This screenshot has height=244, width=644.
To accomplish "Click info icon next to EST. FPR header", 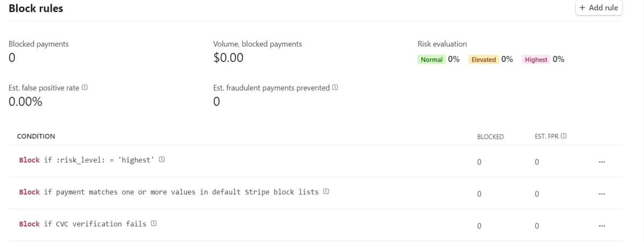I will (563, 137).
